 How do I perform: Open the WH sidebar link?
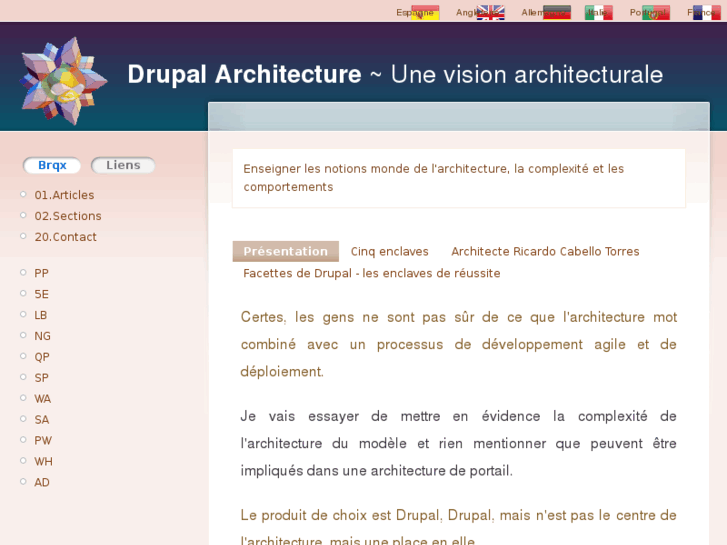pyautogui.click(x=43, y=461)
